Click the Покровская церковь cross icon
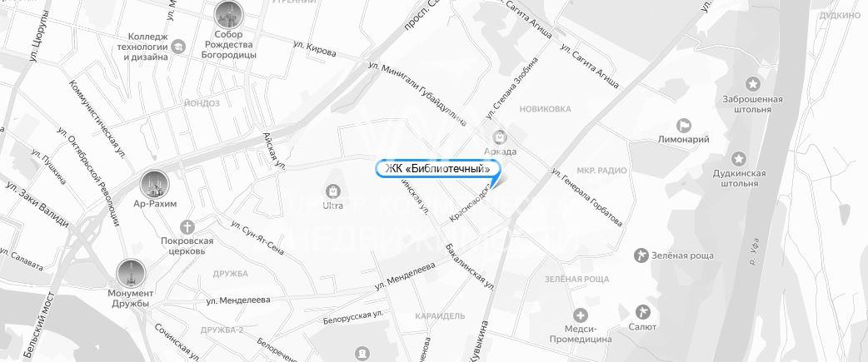Screen dimensions: 868x362 click(x=187, y=227)
